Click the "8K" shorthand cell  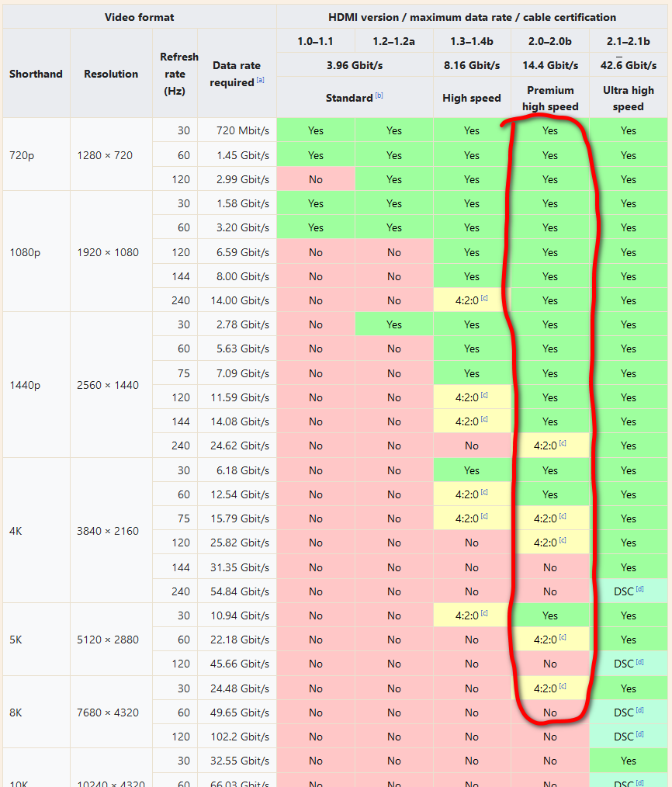[x=36, y=712]
